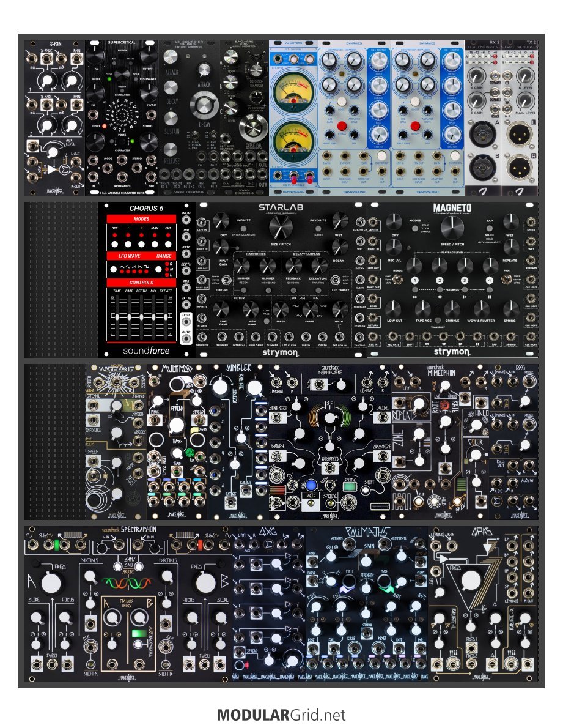
Task: Click the large DECAY knob on Le Coursier
Action: (204, 105)
